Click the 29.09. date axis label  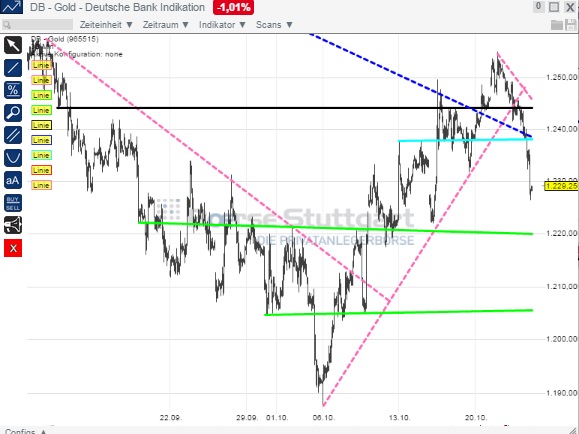(x=247, y=418)
